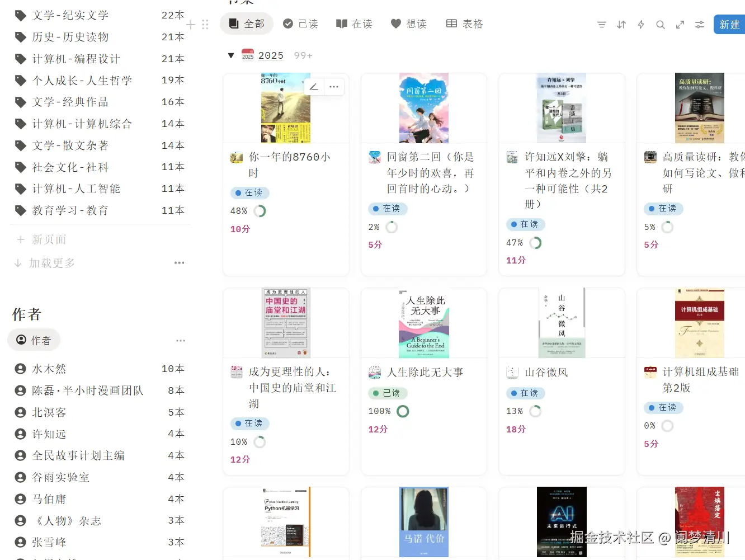Screen dimensions: 745x560
Task: Open author 张雪峰
Action: click(x=100, y=542)
